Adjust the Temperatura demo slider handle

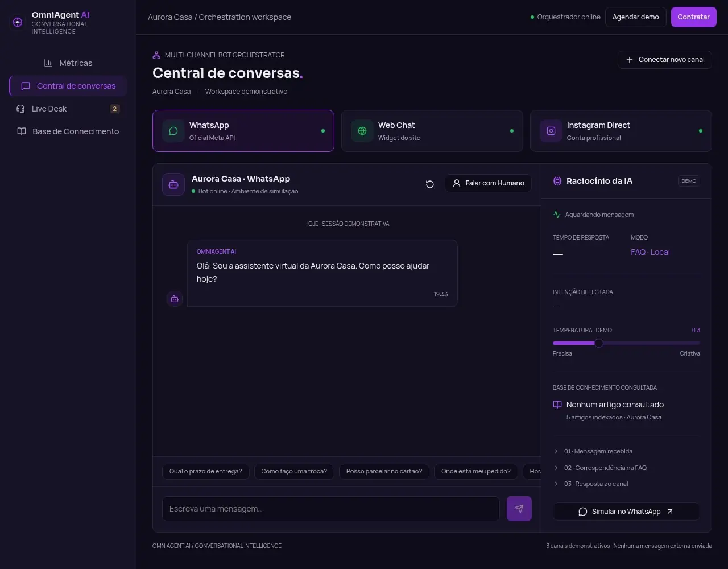pos(598,343)
